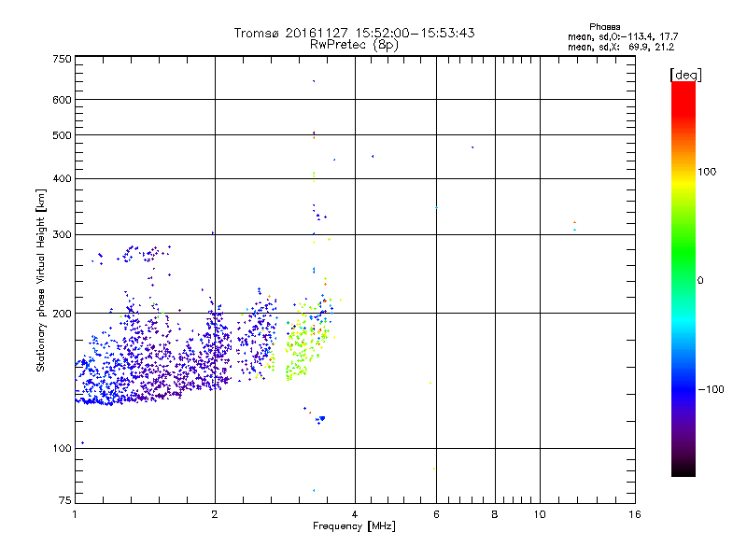Click the '10' x-axis tick label
The image size is (747, 560).
(540, 514)
